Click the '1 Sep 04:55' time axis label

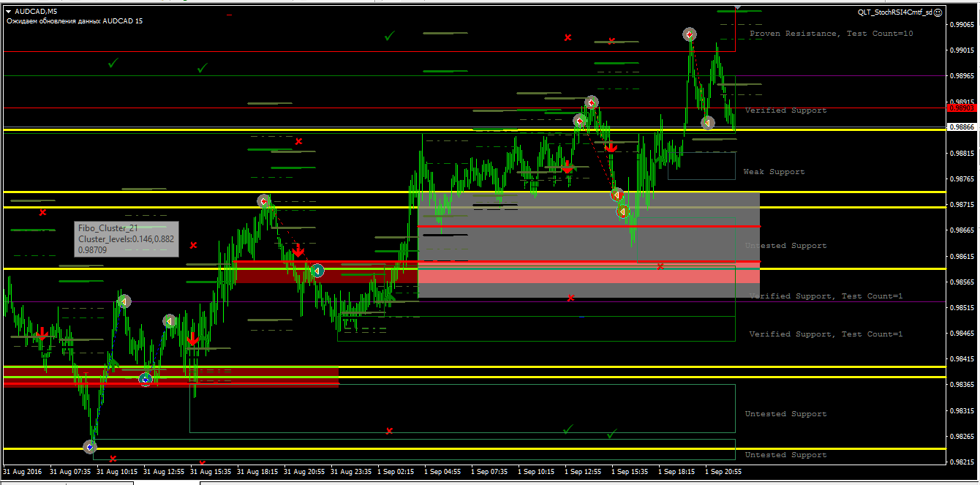(443, 472)
